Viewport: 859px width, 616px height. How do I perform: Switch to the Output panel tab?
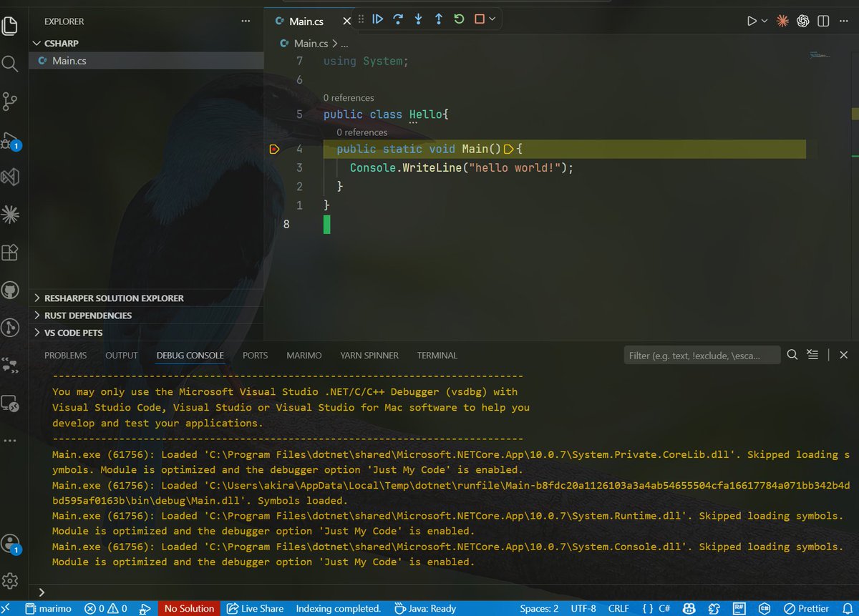[122, 356]
